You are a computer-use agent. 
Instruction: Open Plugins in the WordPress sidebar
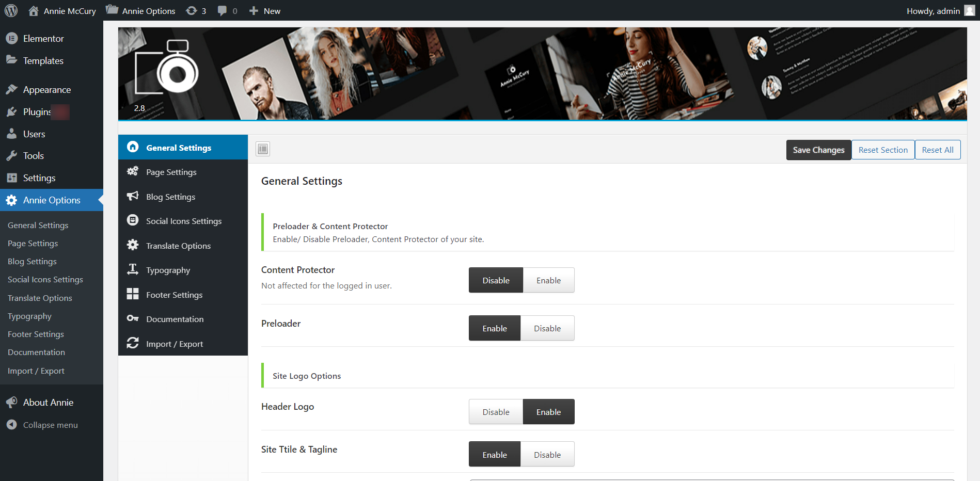[x=52, y=112]
